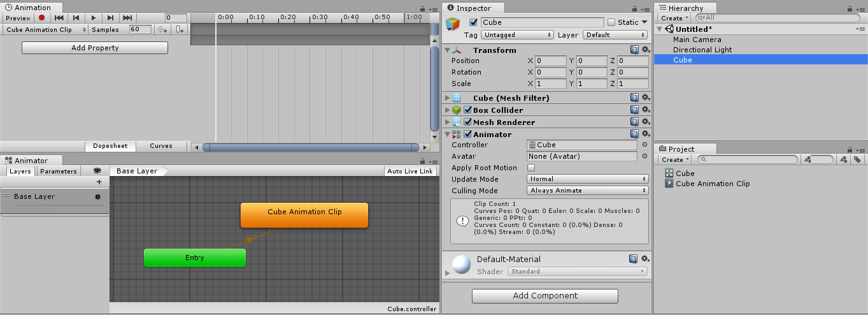Image resolution: width=868 pixels, height=315 pixels.
Task: Switch to the Parameters tab in Animator
Action: pos(59,172)
